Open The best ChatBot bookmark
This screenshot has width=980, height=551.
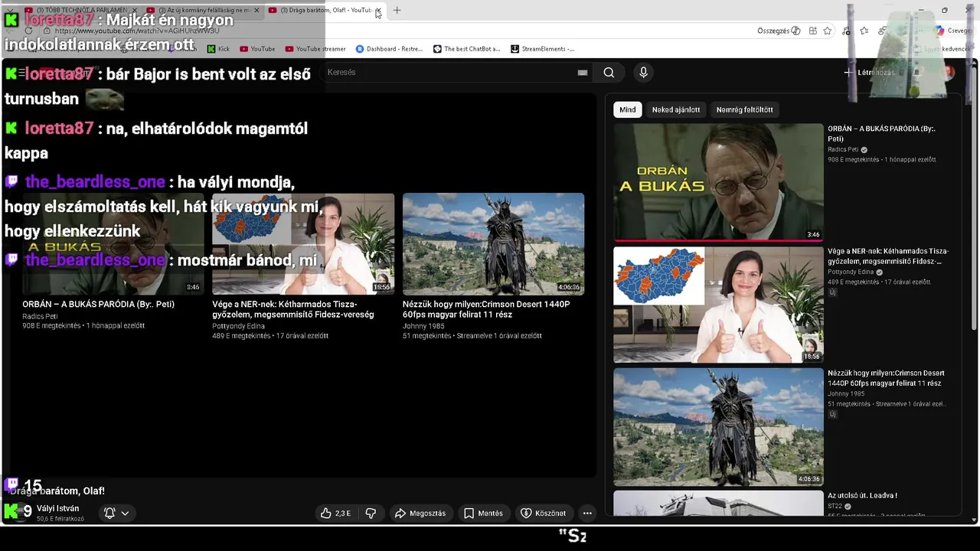click(466, 49)
